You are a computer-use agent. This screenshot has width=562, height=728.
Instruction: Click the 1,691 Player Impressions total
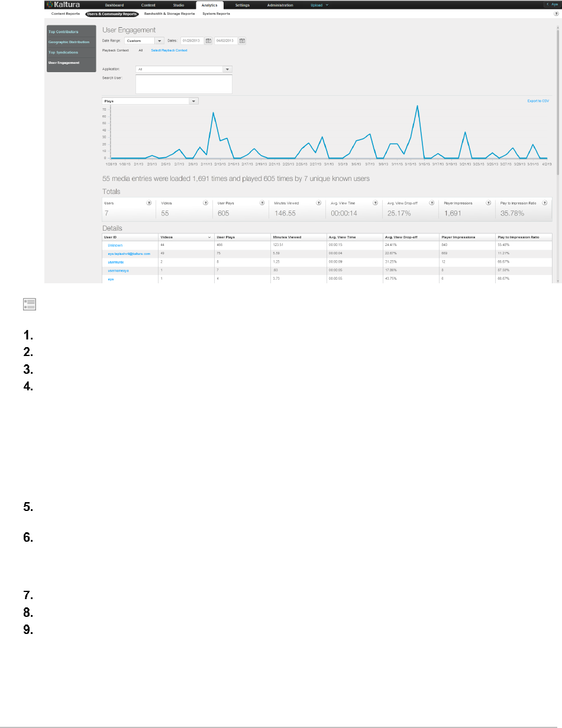tap(452, 213)
